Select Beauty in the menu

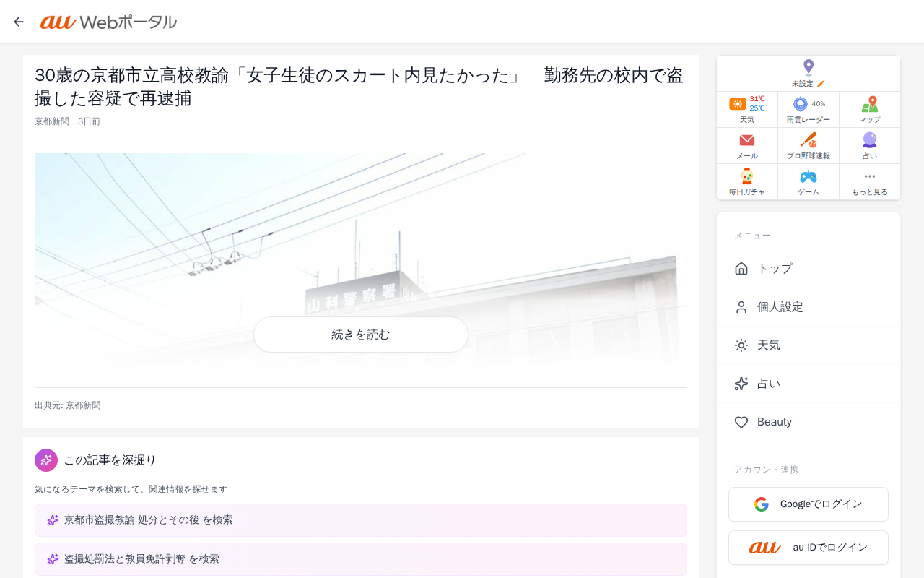[808, 422]
